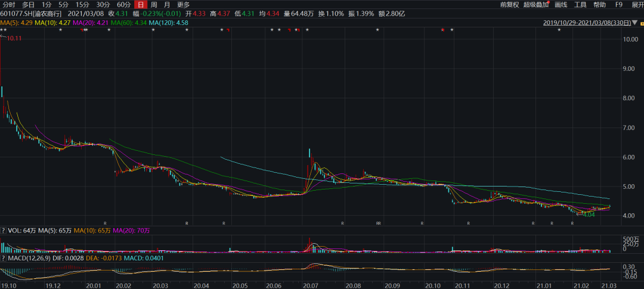Click the MA(20): 4.21 moving average label
Image resolution: width=644 pixels, height=289 pixels.
coord(91,23)
